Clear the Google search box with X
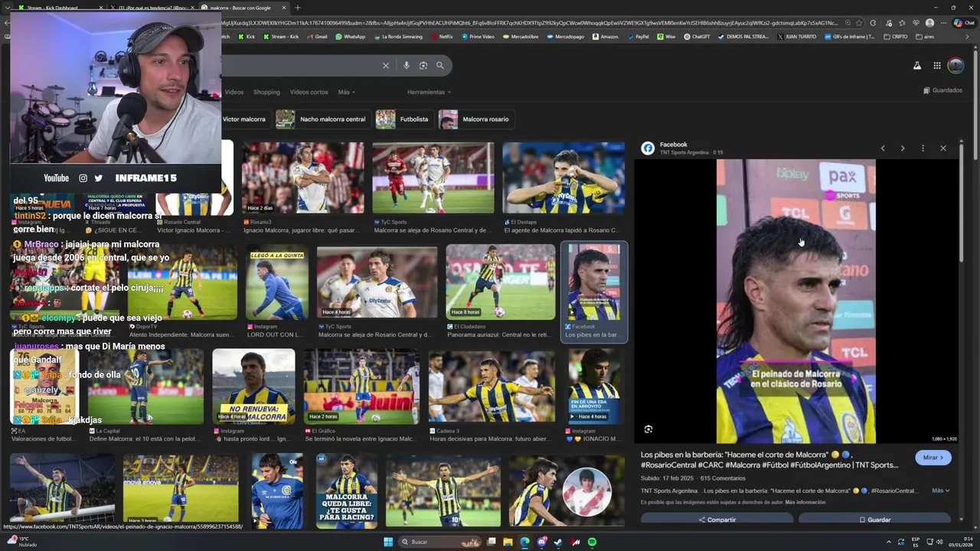Screen dimensions: 980x551 tap(386, 66)
